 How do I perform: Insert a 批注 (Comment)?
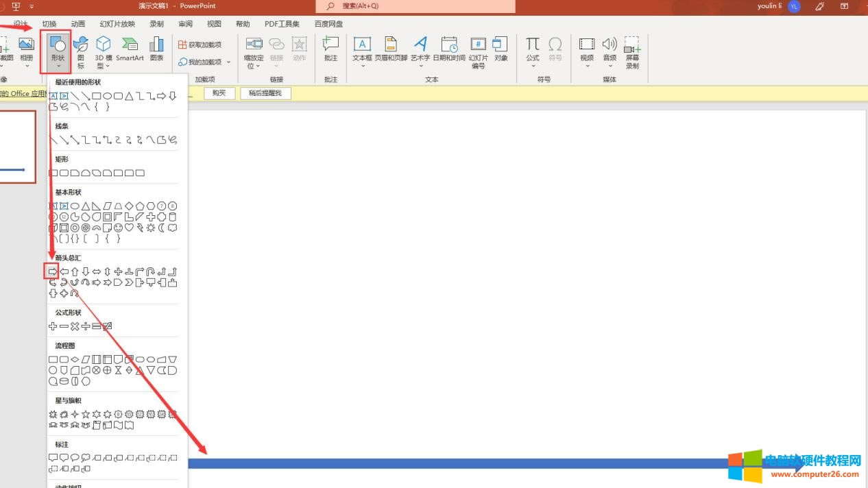[x=330, y=49]
